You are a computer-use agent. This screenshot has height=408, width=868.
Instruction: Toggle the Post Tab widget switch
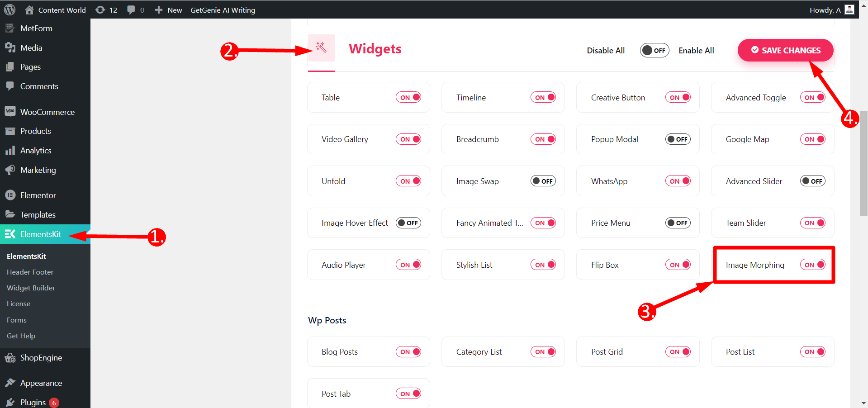(408, 394)
